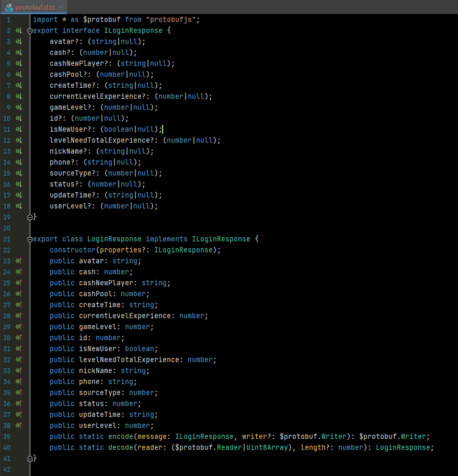
Task: Collapse the LoginResponse class fold on line 21
Action: point(30,239)
